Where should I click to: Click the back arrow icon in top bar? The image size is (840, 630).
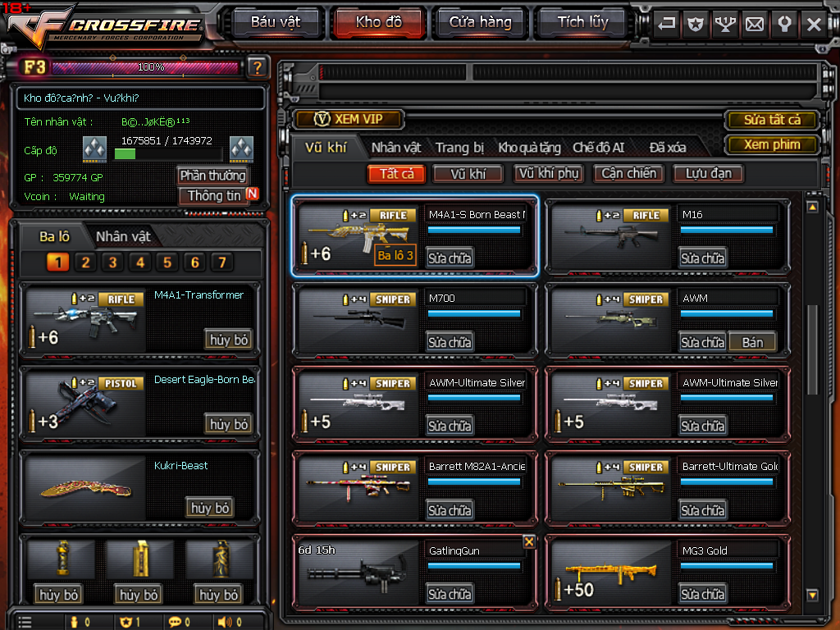(666, 24)
